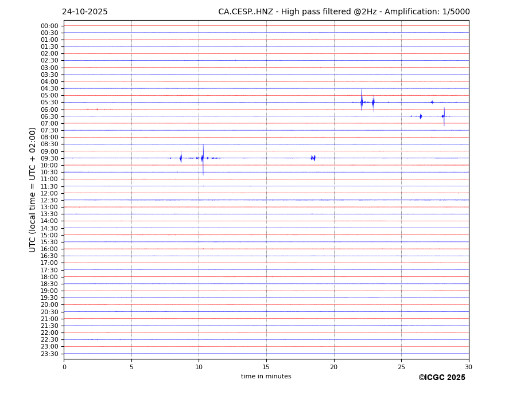Click the seismic spike near minute 28 at 06:30

click(x=444, y=116)
